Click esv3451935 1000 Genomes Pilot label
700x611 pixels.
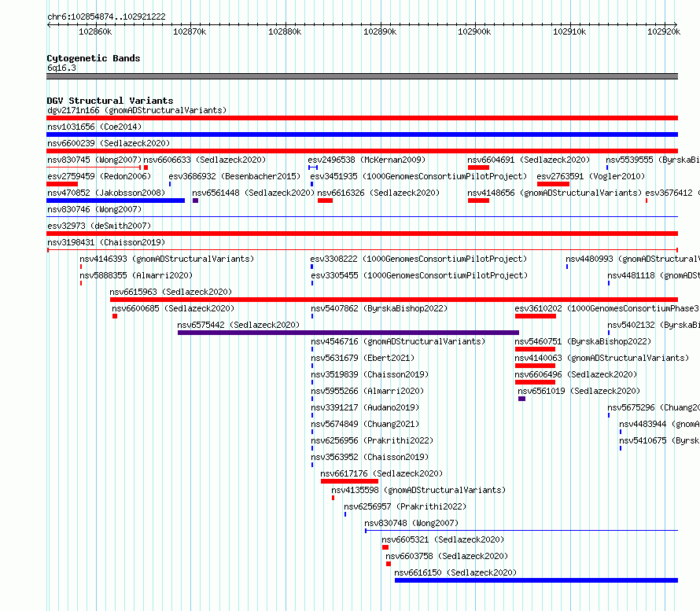point(418,176)
